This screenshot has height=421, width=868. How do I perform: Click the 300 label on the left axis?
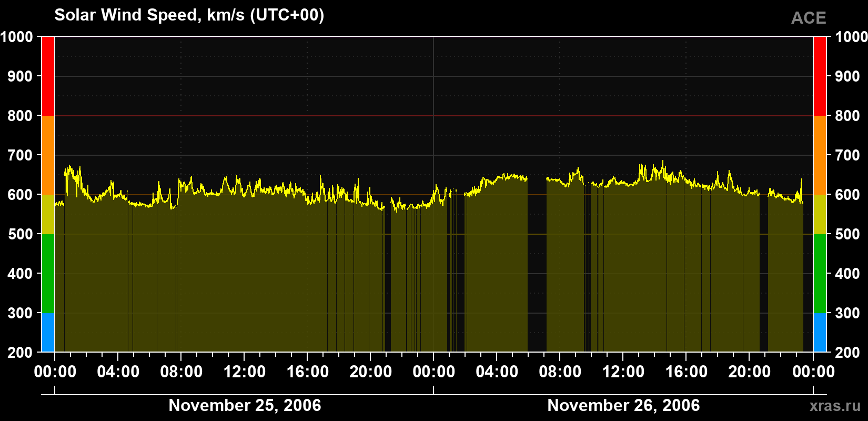coord(21,313)
